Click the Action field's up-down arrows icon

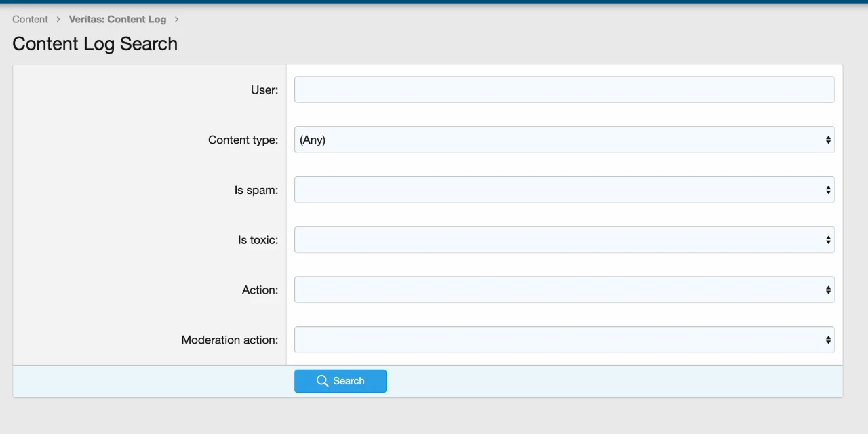828,290
